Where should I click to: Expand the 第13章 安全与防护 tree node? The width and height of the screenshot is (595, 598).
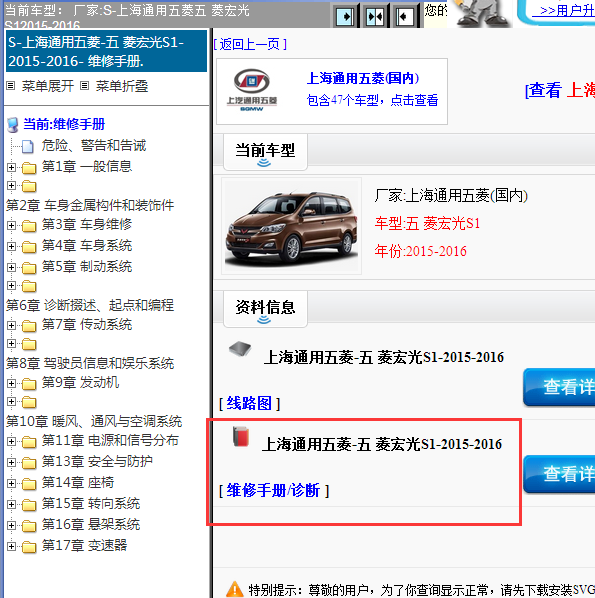pyautogui.click(x=11, y=462)
